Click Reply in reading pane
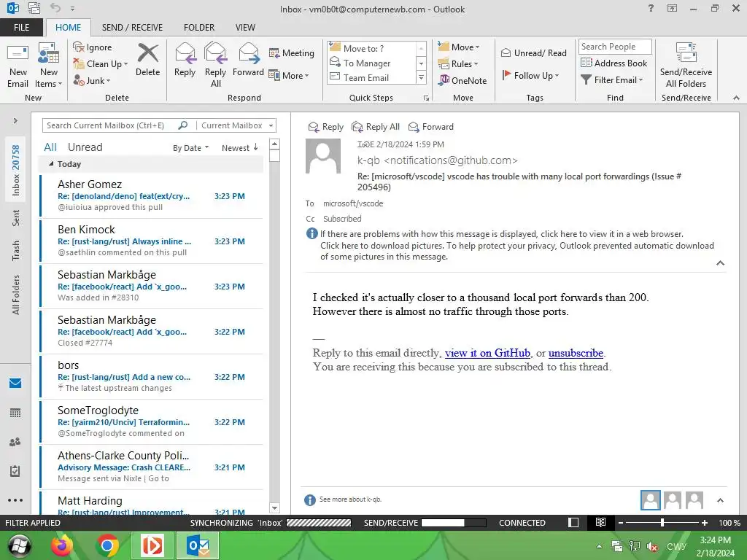This screenshot has width=747, height=560. pos(326,127)
